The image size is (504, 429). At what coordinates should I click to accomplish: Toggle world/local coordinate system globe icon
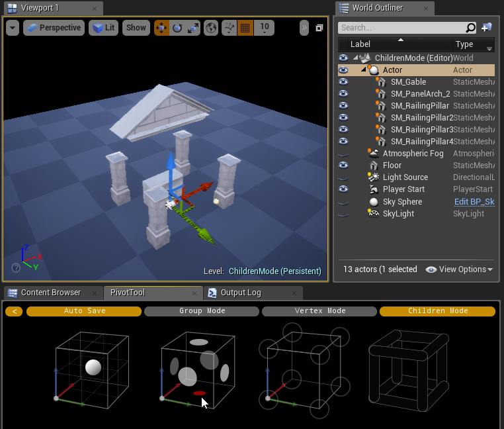click(211, 28)
